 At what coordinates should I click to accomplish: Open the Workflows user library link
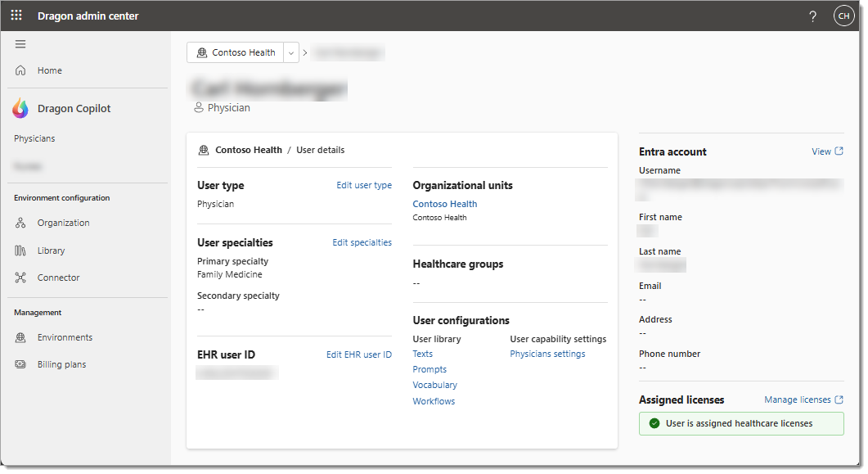tap(434, 401)
